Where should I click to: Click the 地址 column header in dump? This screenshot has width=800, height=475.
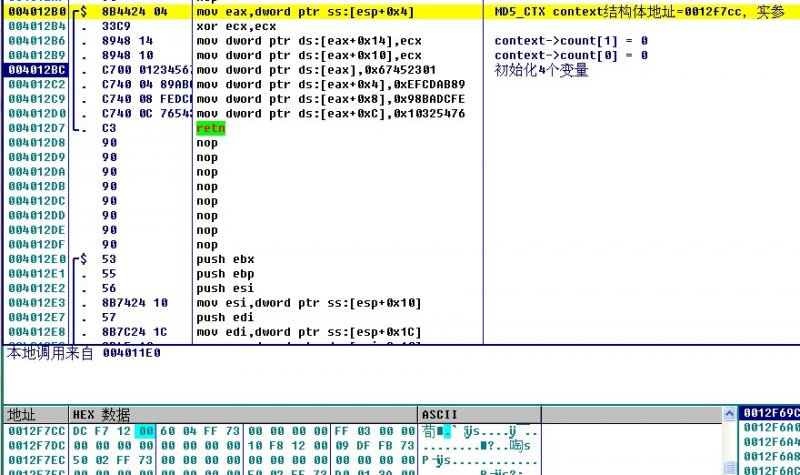coord(36,415)
